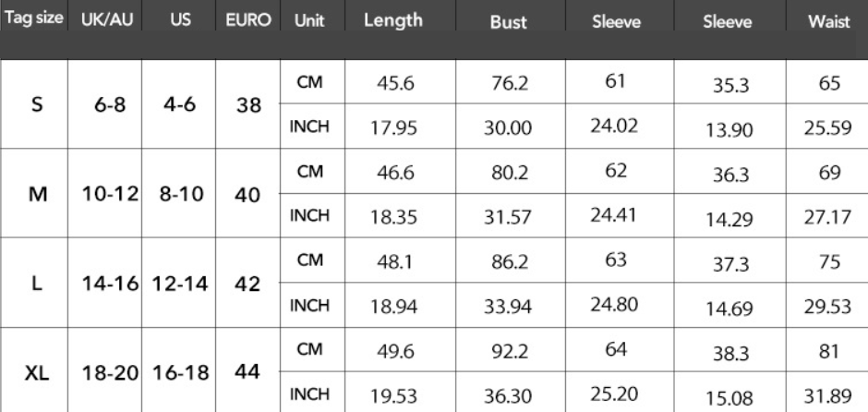This screenshot has width=868, height=412.
Task: Select the 80.2 bust measurement
Action: coord(508,173)
